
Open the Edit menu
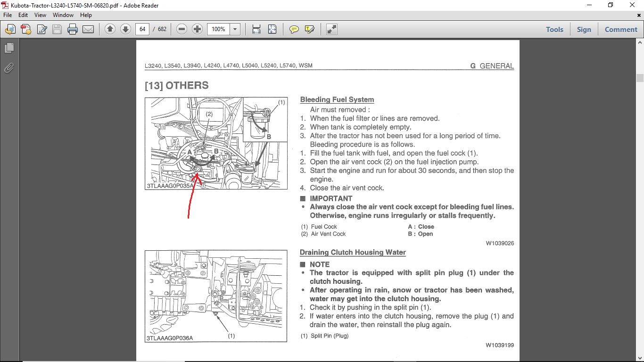point(23,15)
